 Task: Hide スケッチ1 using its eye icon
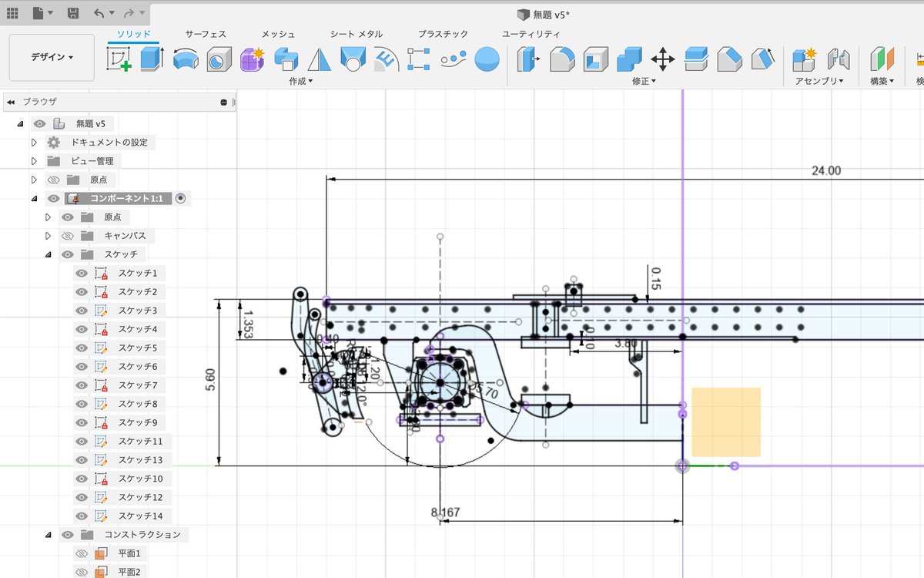pos(81,274)
